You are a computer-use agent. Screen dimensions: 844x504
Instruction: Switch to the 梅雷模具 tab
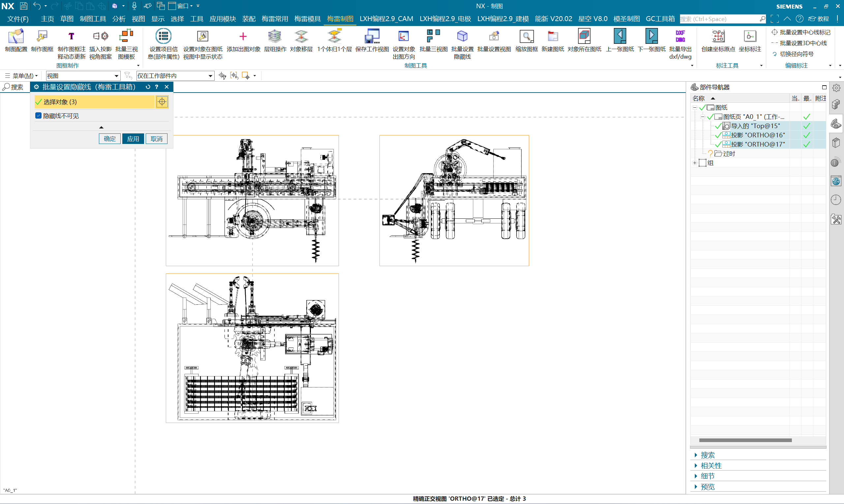[307, 19]
